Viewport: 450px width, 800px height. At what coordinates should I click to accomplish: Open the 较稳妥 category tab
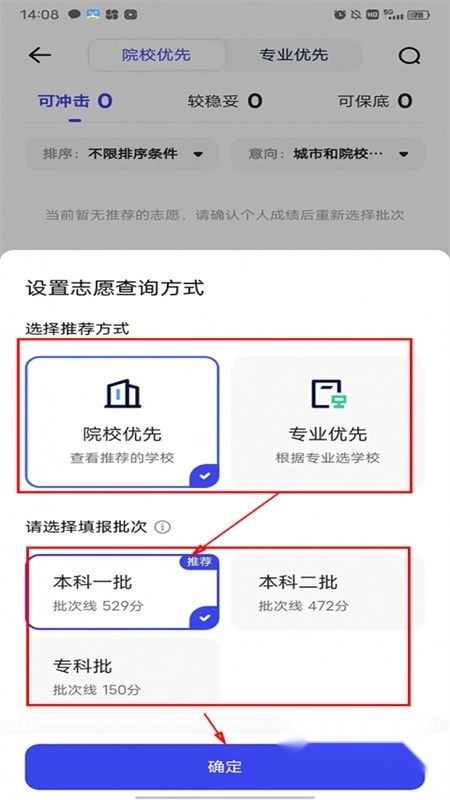[224, 101]
